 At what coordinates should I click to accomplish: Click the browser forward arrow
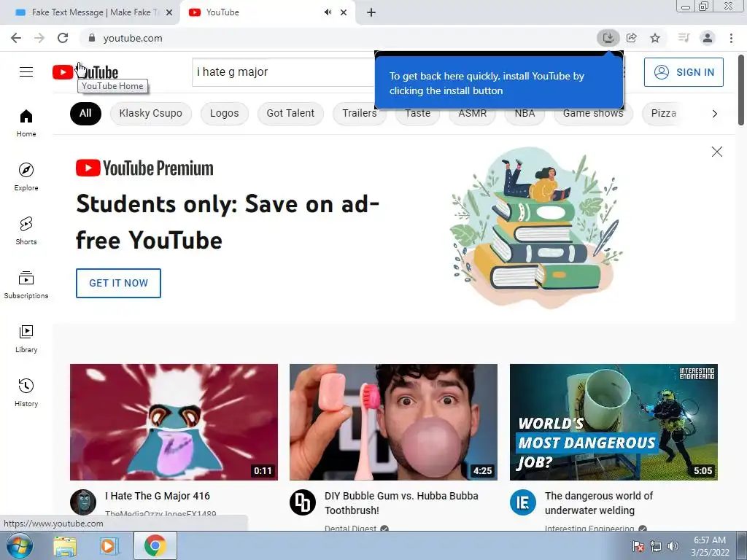[x=39, y=38]
